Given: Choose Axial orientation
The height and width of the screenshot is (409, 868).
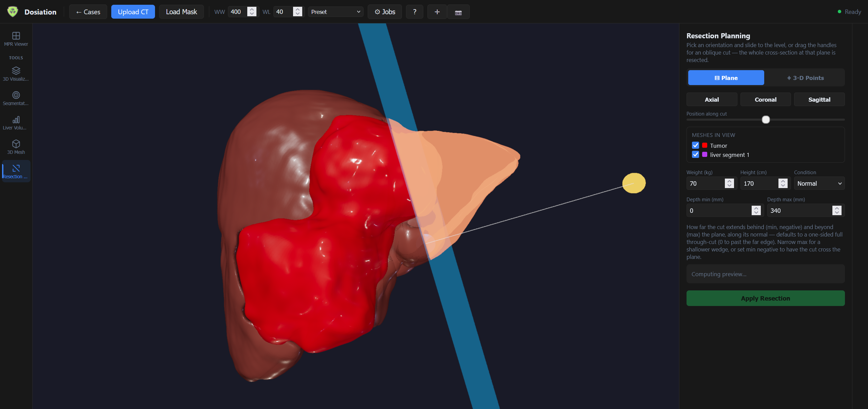Looking at the screenshot, I should (x=712, y=99).
